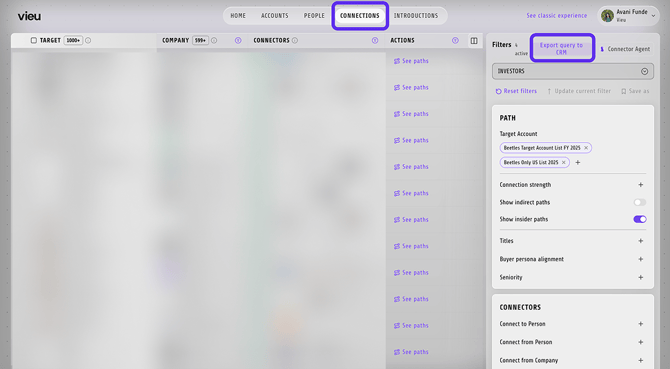Tick the TARGET select-all checkbox
The image size is (670, 369).
(34, 40)
